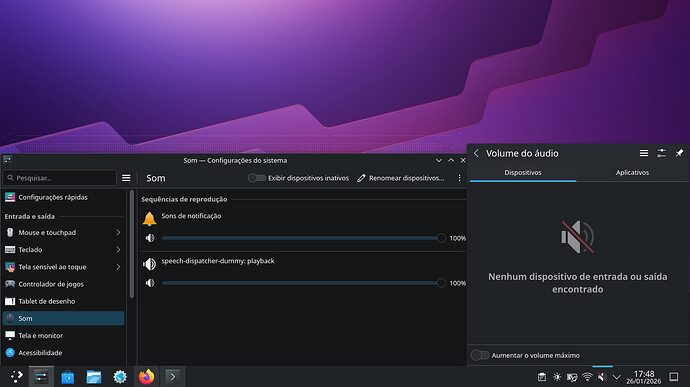Adjust Sons de notificação volume slider
This screenshot has width=690, height=387.
click(304, 238)
